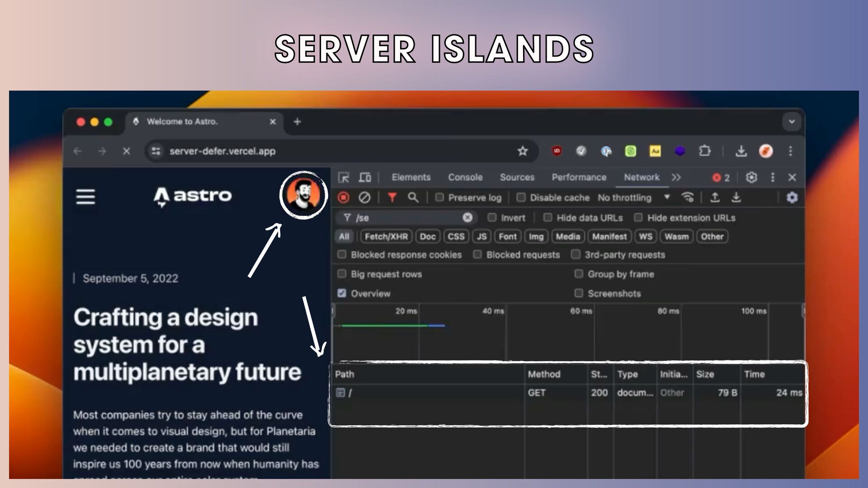
Task: Enable Preserve log checkbox
Action: [439, 197]
